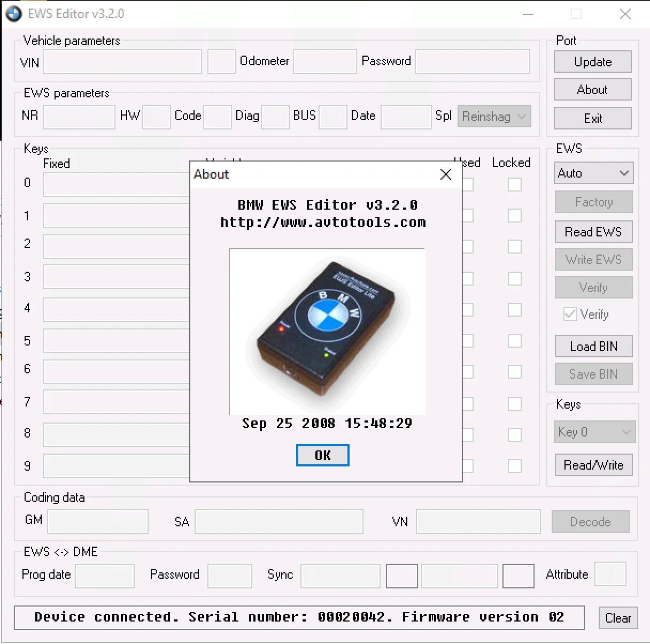Click the Factory button

[594, 202]
